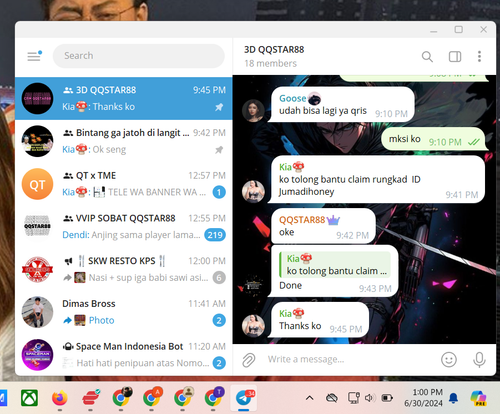The height and width of the screenshot is (414, 500).
Task: Click the Search chats field
Action: [139, 56]
